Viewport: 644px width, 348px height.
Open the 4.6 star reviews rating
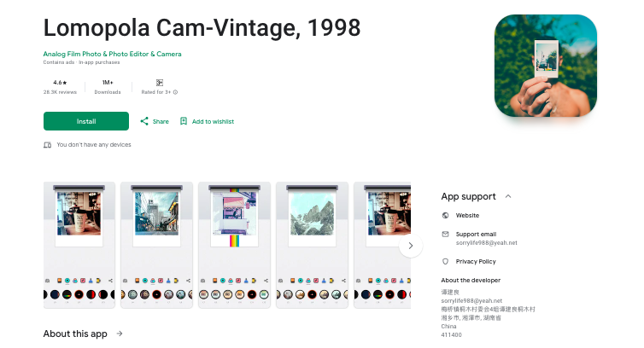tap(60, 87)
